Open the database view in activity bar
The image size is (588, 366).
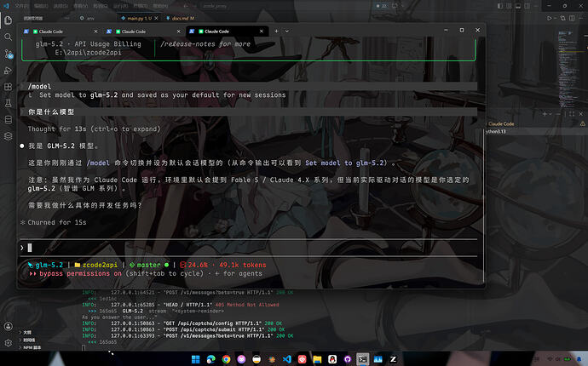tap(9, 120)
